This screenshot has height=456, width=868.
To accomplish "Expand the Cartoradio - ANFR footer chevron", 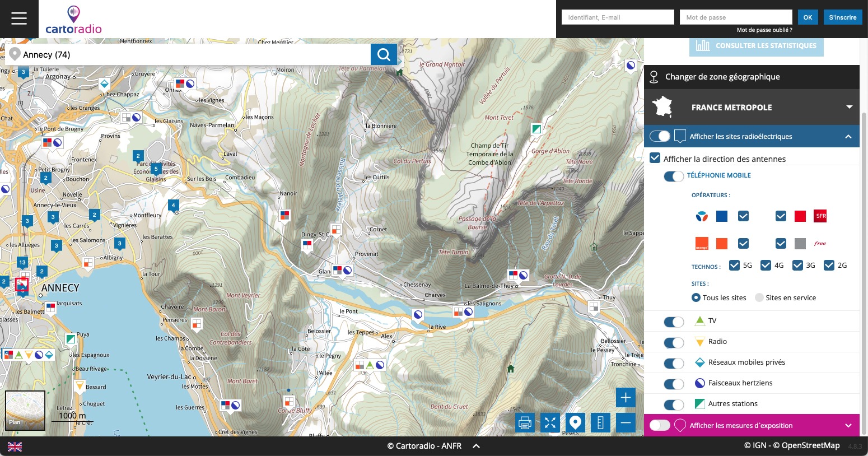I will tap(476, 446).
